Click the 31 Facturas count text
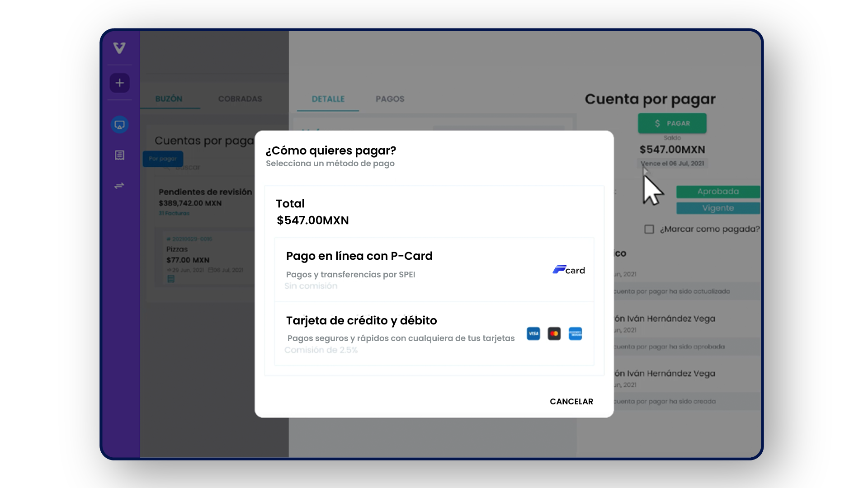 click(x=174, y=213)
